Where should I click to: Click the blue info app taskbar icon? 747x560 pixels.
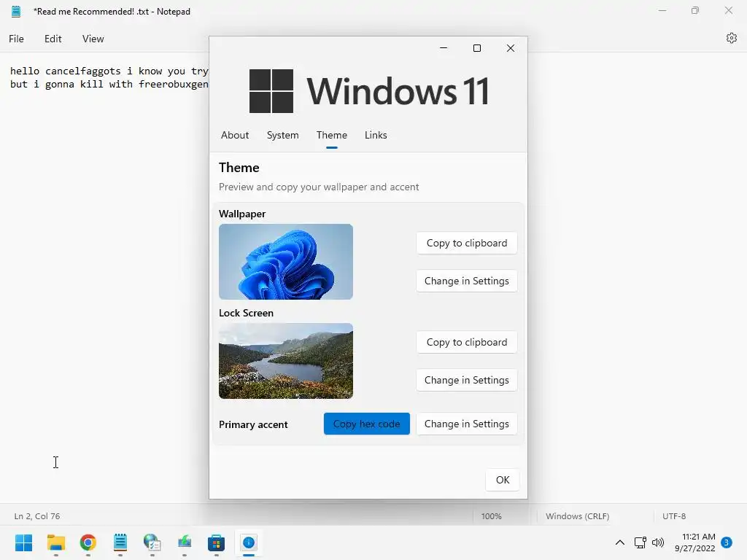(249, 542)
